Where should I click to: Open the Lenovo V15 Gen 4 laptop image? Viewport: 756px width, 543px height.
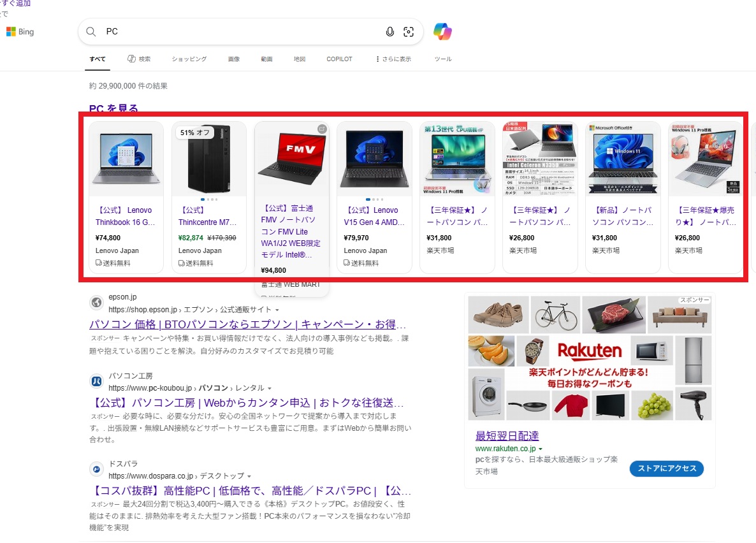[374, 159]
